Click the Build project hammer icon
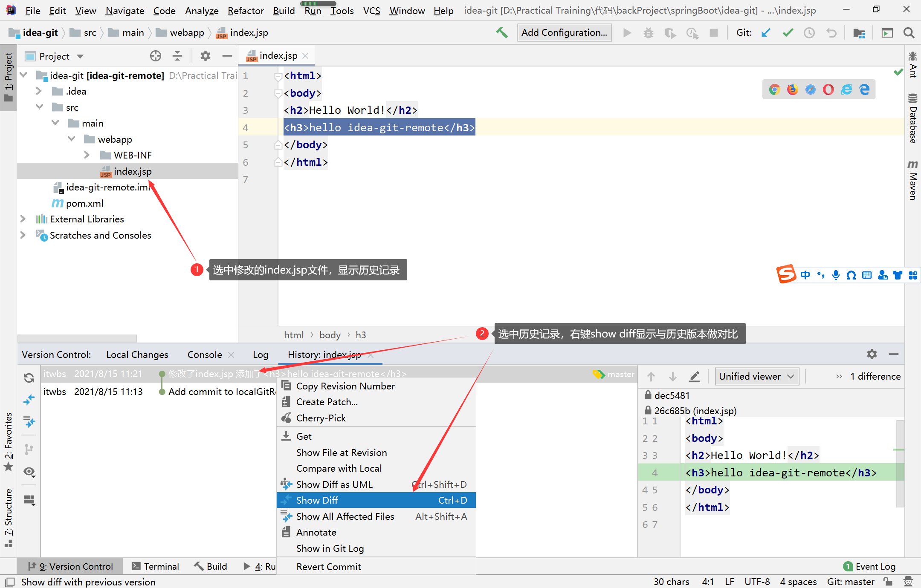 click(x=502, y=32)
